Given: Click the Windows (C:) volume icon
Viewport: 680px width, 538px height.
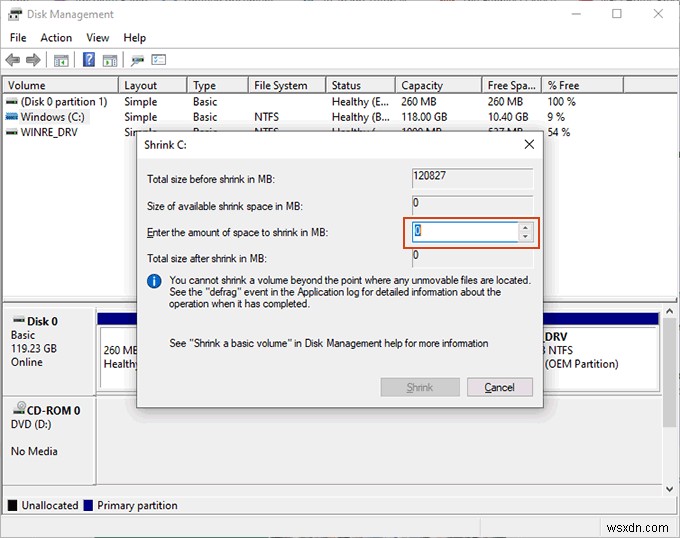Looking at the screenshot, I should tap(12, 117).
